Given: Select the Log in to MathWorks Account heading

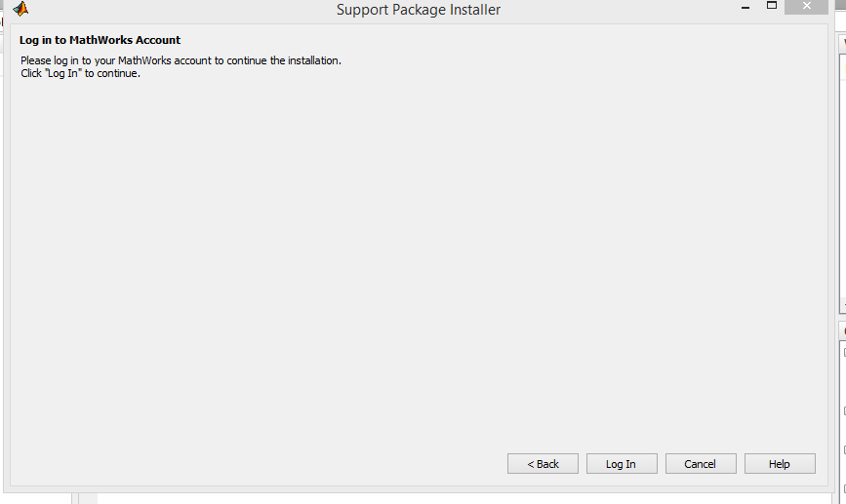Looking at the screenshot, I should [x=100, y=40].
